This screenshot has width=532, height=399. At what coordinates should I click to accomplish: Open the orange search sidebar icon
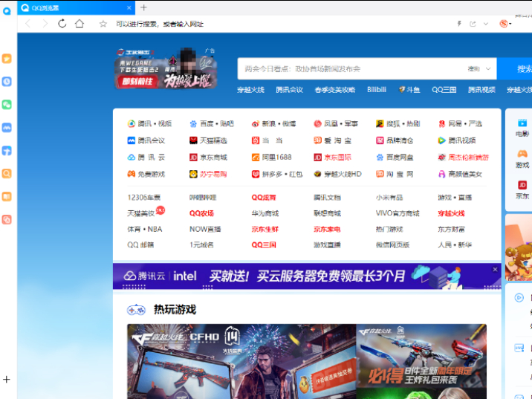tap(7, 174)
